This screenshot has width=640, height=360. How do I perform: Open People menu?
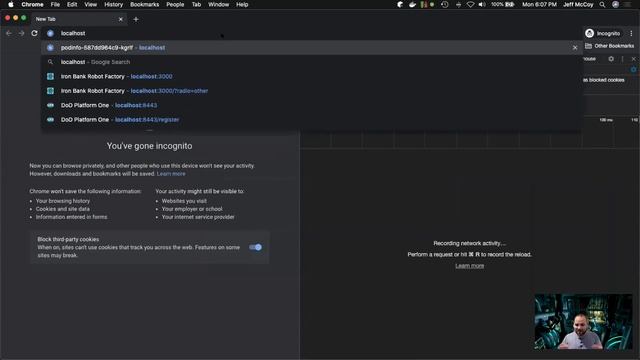(x=175, y=4)
